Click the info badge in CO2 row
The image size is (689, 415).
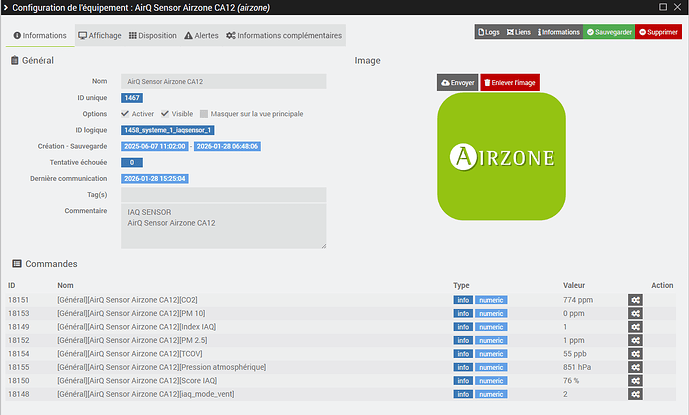[463, 300]
